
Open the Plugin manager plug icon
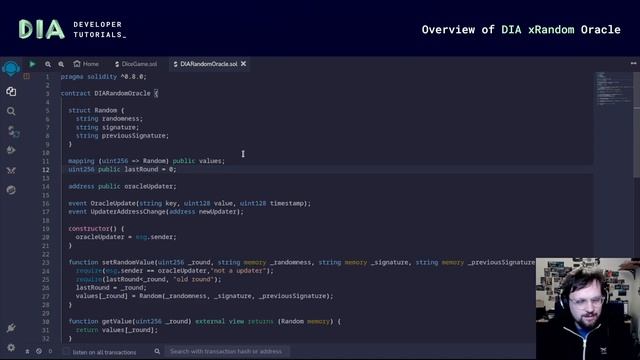click(x=11, y=328)
